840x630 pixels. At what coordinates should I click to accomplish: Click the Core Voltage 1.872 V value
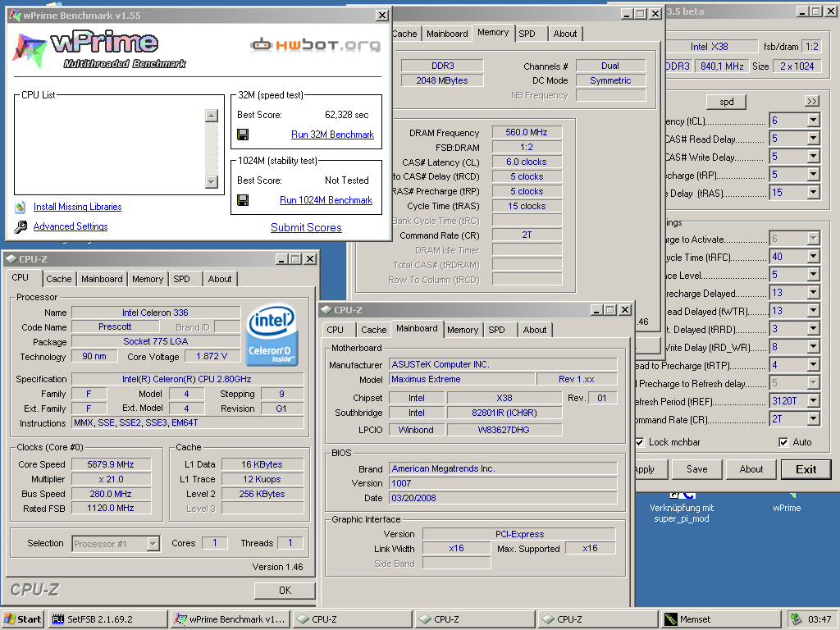click(x=212, y=356)
